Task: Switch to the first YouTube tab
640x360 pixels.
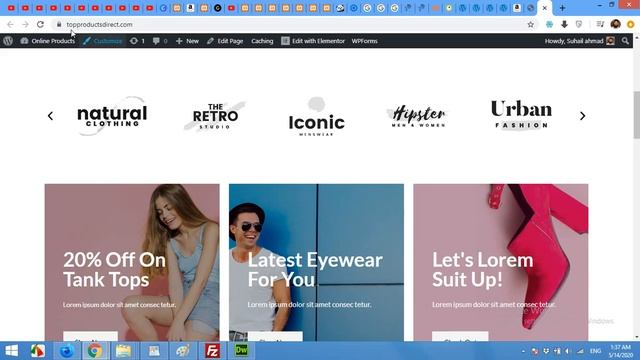Action: (x=11, y=8)
